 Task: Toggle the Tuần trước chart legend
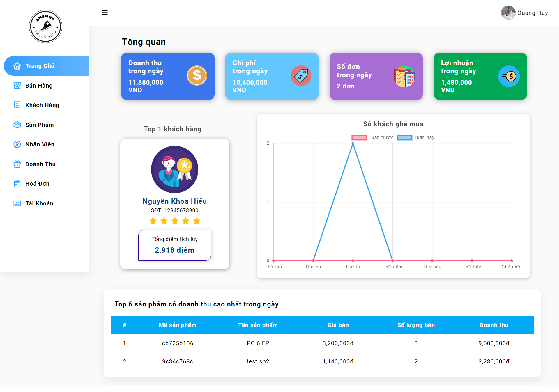(x=373, y=137)
